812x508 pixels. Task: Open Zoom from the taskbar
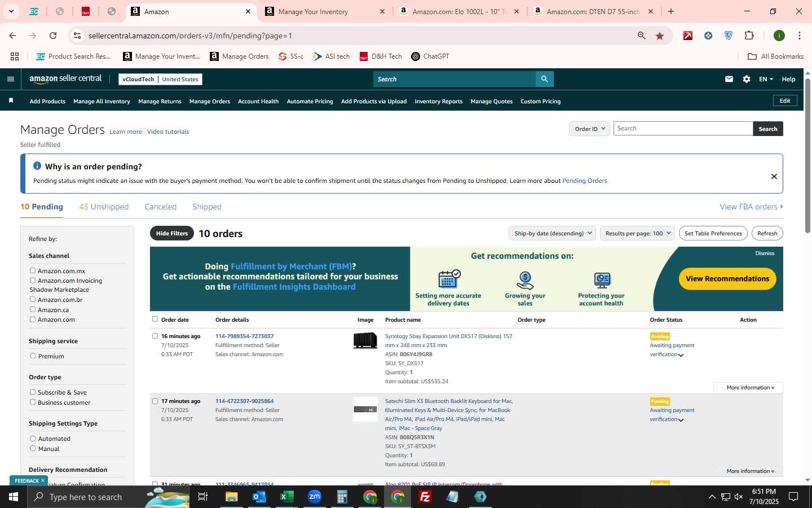click(x=315, y=497)
